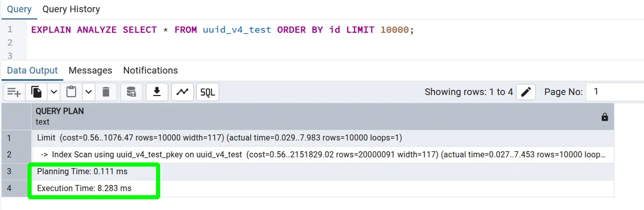Screen dimensions: 644x210
Task: Download results with the save-to-file icon
Action: coord(157,92)
